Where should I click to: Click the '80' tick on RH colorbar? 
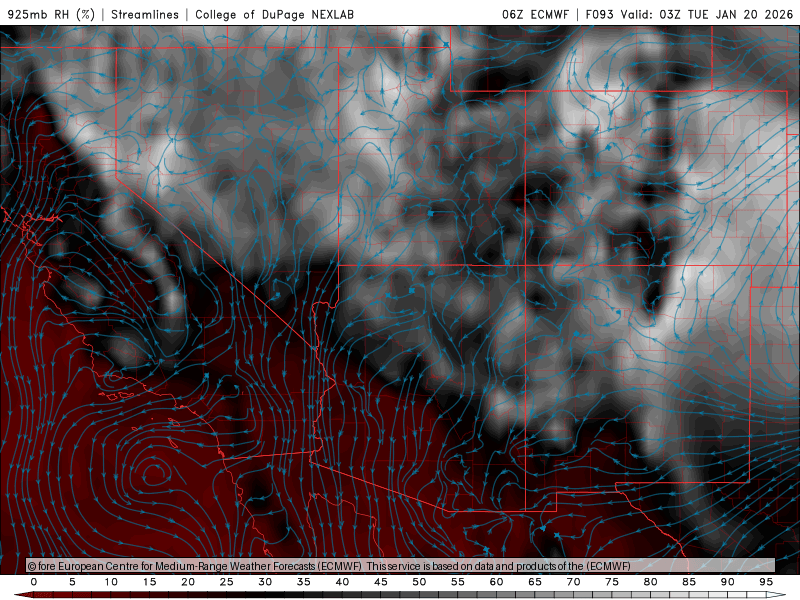click(650, 582)
